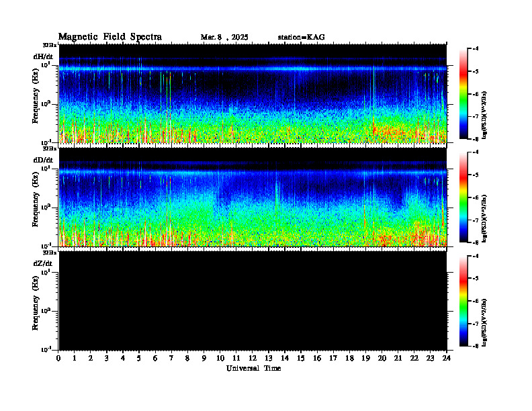Image resolution: width=532 pixels, height=411 pixels.
Task: Click the -7 value on the dZ/dt color bar
Action: tap(476, 324)
